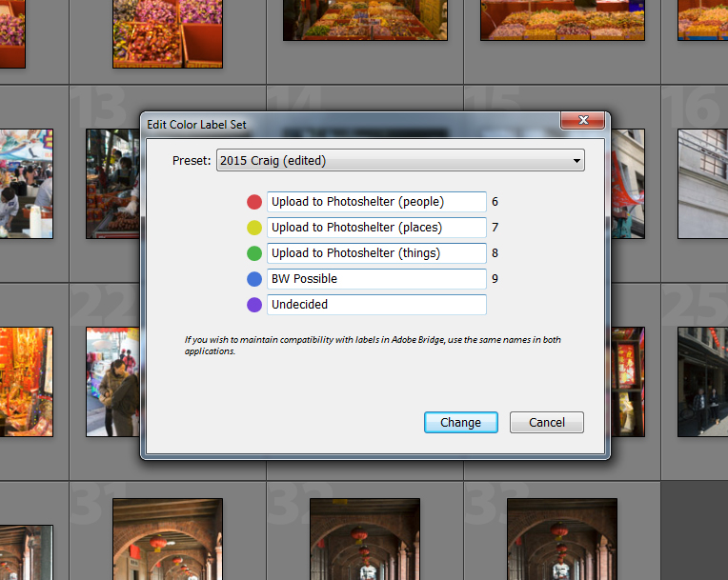Screen dimensions: 728x580
Task: Click the Preset: label text
Action: [192, 161]
